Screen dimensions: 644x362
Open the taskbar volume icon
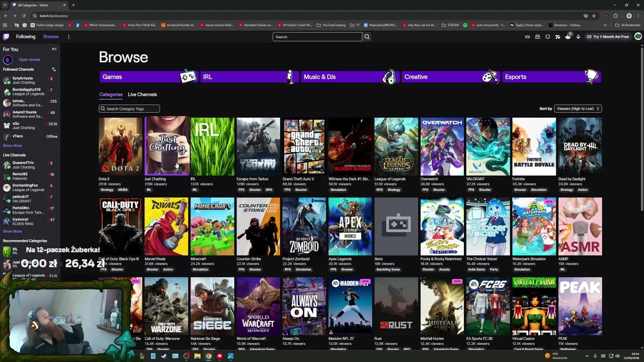(617, 356)
